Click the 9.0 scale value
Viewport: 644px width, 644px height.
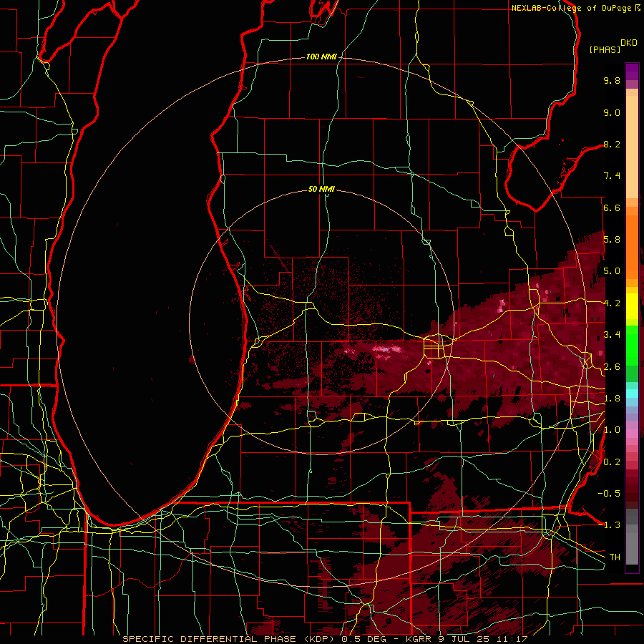pos(612,112)
